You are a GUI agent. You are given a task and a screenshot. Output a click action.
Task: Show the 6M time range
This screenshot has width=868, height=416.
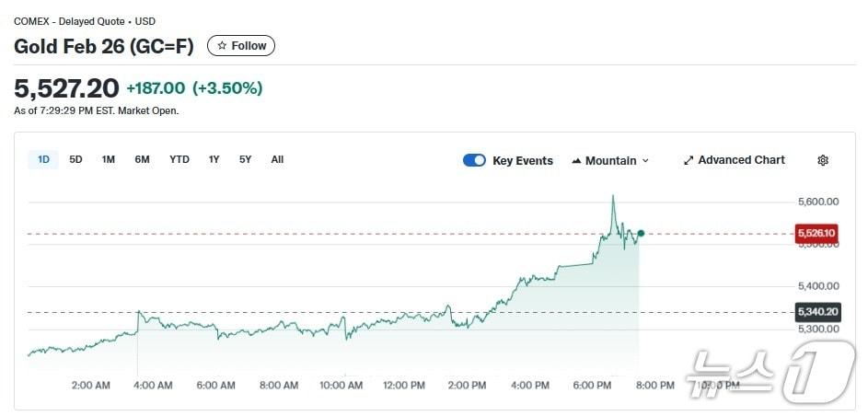(142, 159)
